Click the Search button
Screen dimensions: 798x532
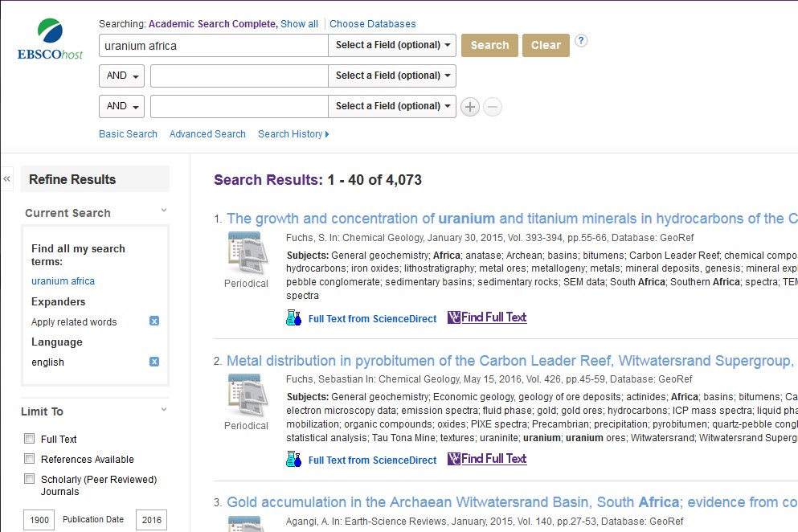pos(489,45)
